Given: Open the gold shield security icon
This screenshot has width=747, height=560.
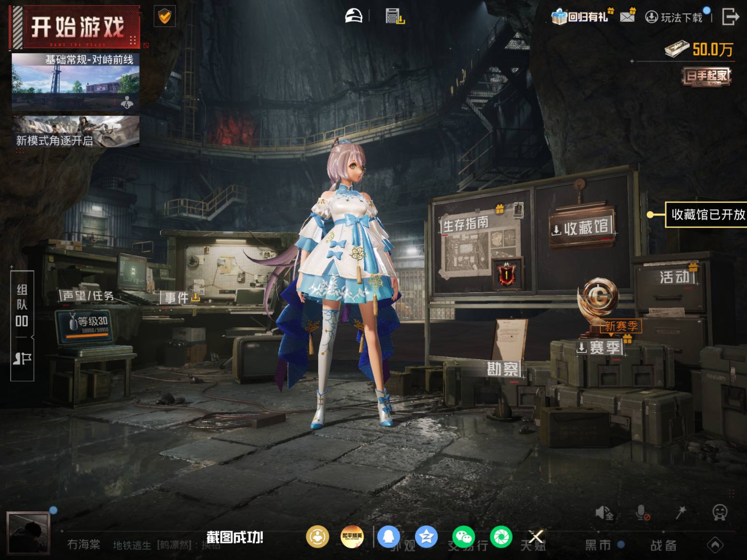Looking at the screenshot, I should point(165,17).
